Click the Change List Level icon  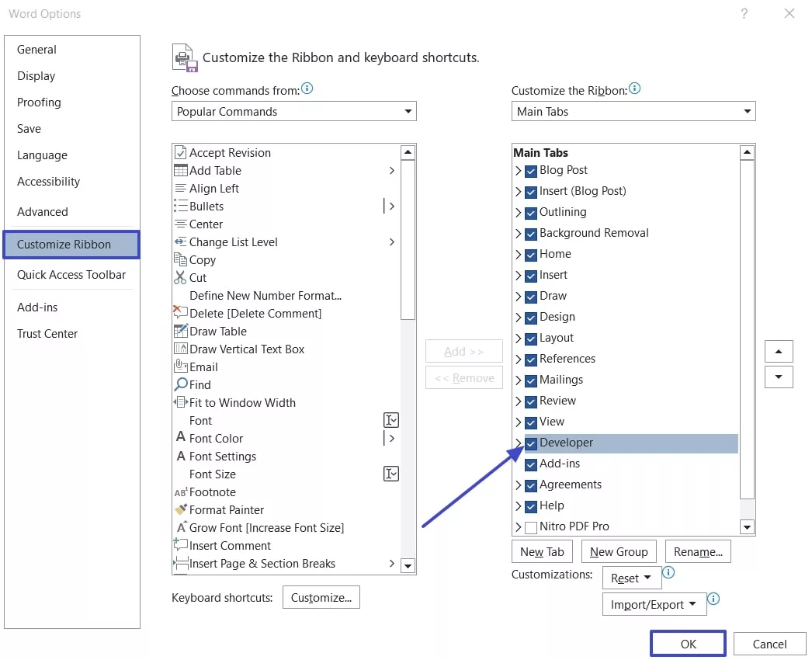180,242
